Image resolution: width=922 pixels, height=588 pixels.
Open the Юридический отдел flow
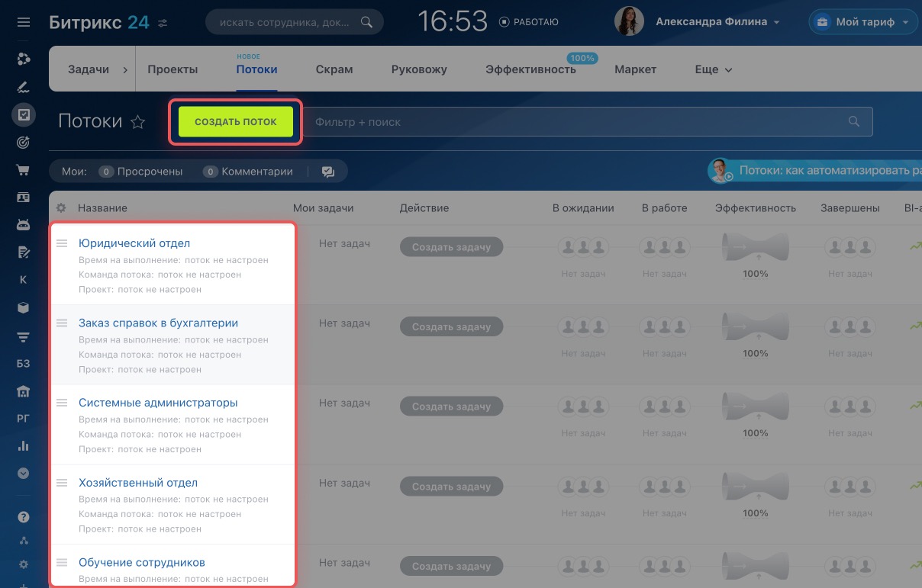tap(134, 243)
